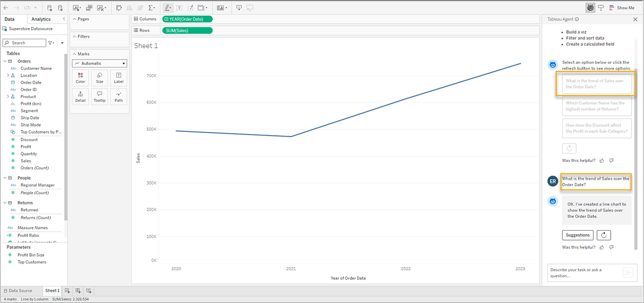The width and height of the screenshot is (644, 303).
Task: Click the Redo forward arrow
Action: tap(17, 8)
